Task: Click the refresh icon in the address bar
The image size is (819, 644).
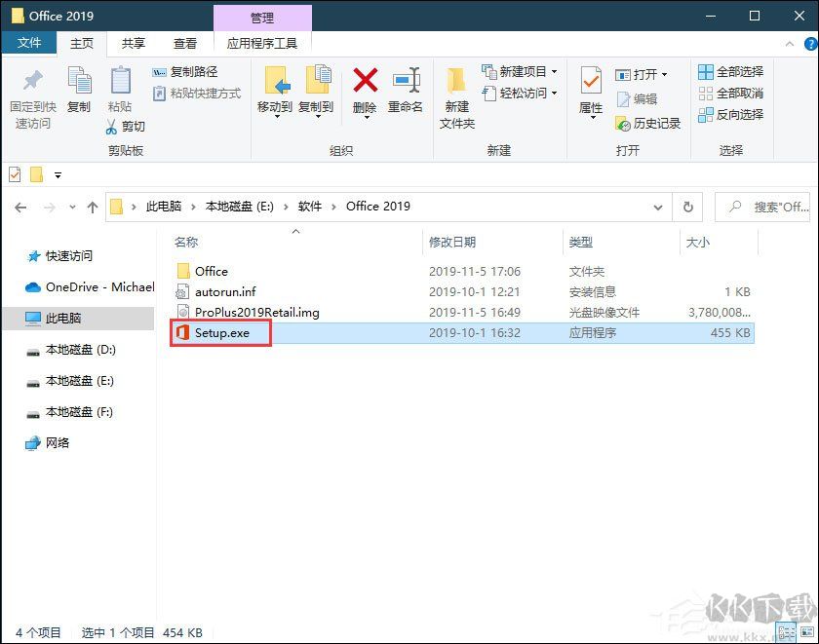Action: click(689, 207)
